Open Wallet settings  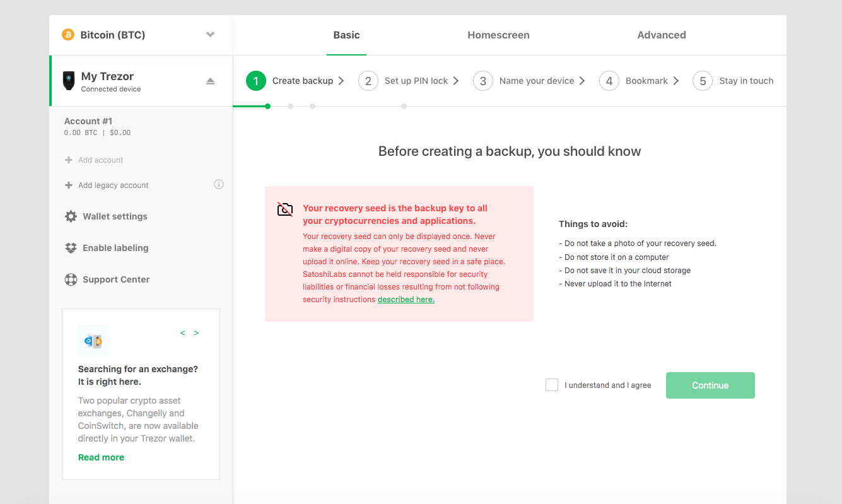pyautogui.click(x=115, y=216)
